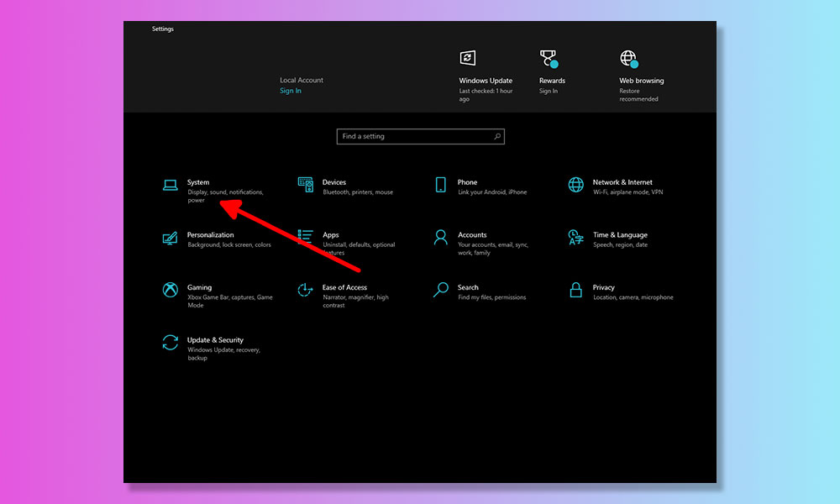Open the Phone category label
This screenshot has width=840, height=504.
(467, 182)
